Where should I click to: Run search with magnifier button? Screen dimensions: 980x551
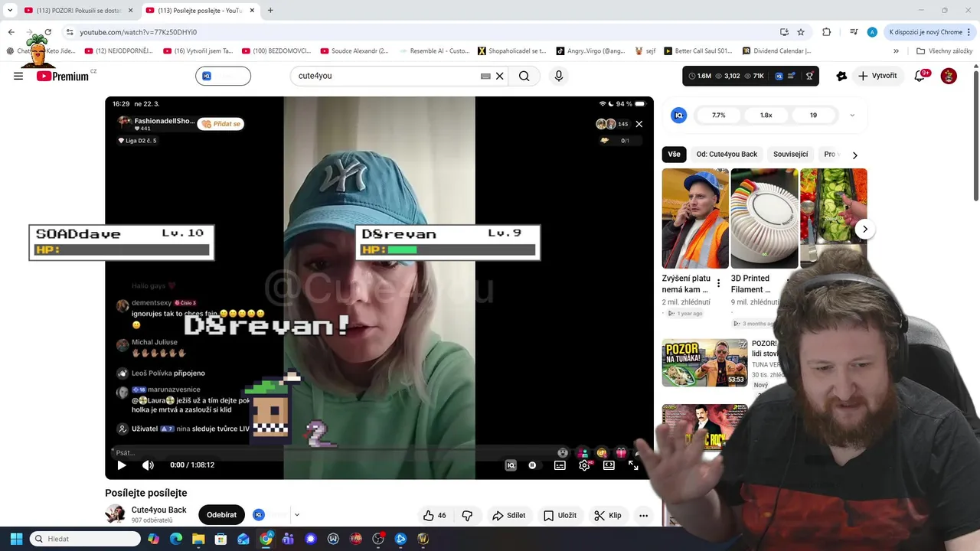coord(524,76)
